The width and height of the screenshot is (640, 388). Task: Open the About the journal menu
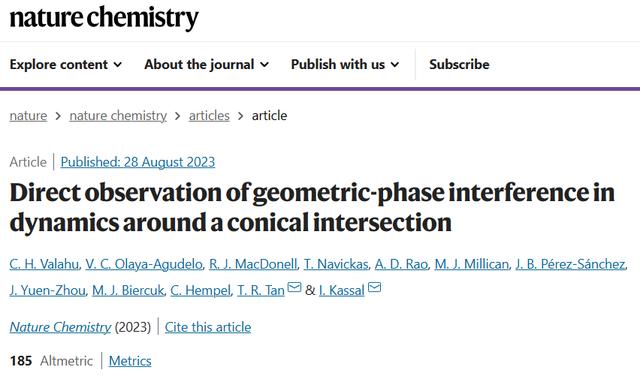click(207, 64)
